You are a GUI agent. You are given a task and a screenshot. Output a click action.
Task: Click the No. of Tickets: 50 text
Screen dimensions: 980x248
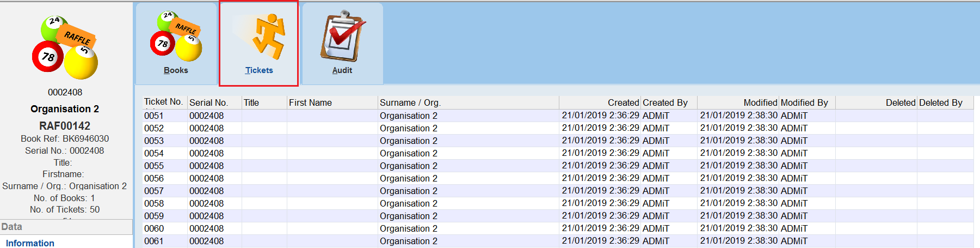pyautogui.click(x=65, y=209)
